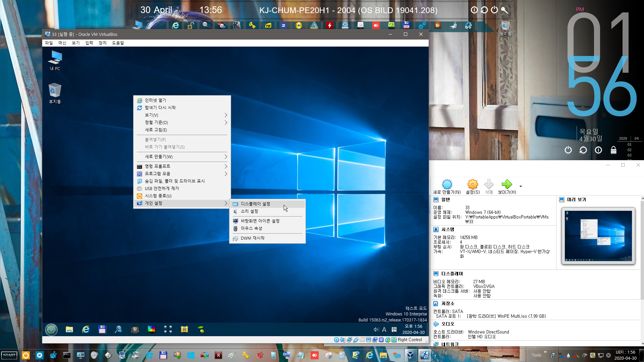Toggle 한 IME language indicator in guest
The height and width of the screenshot is (362, 644).
coord(394,329)
